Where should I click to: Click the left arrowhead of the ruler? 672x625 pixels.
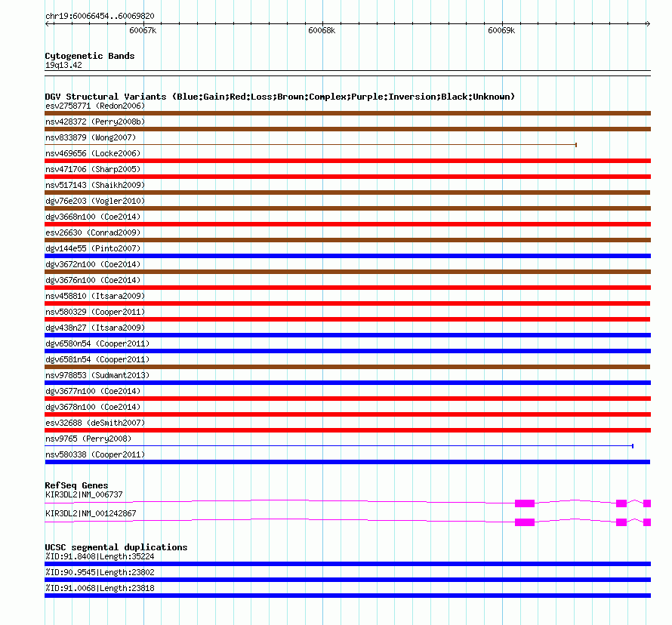(47, 23)
